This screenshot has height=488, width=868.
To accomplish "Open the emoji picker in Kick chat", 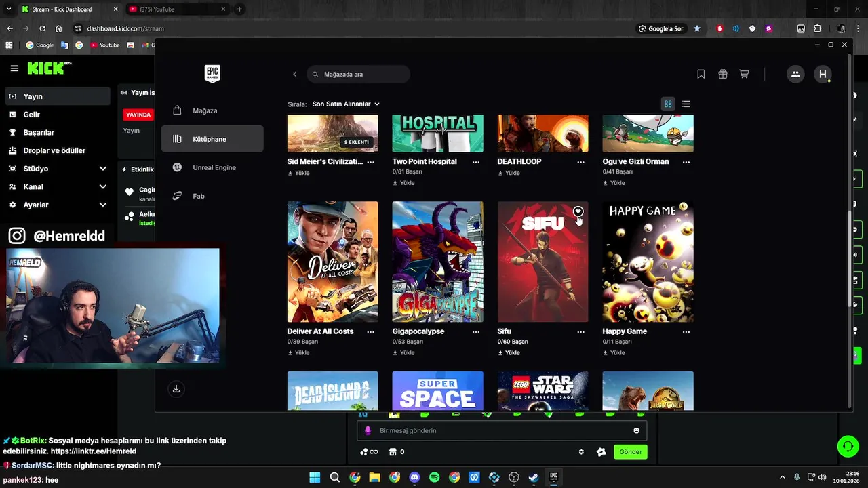I will 636,430.
